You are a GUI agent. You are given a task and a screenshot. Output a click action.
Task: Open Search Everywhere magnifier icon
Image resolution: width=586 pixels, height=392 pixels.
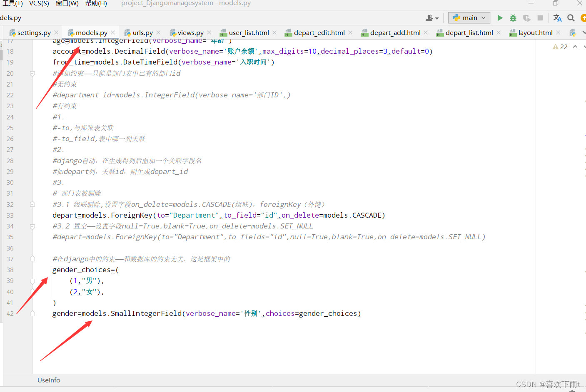tap(571, 18)
